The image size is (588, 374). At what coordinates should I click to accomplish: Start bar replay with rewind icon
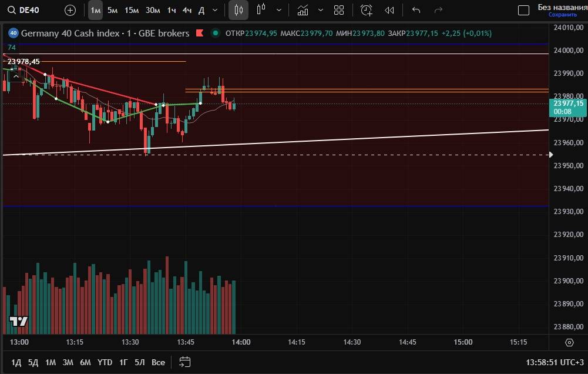[x=389, y=10]
